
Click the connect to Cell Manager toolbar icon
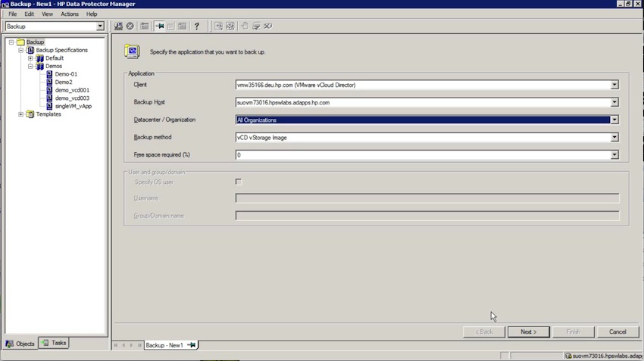[118, 26]
